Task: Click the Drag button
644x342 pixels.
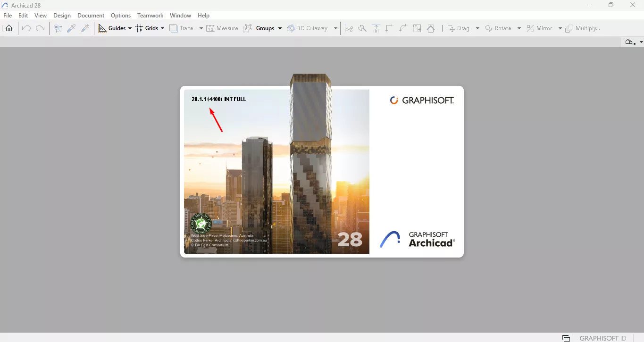Action: click(459, 28)
